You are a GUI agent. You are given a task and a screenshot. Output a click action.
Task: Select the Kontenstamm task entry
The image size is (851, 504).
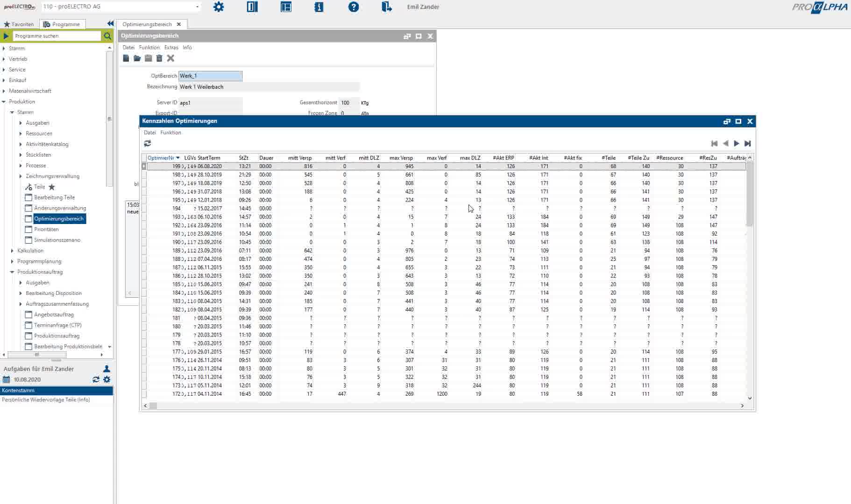[x=57, y=391]
